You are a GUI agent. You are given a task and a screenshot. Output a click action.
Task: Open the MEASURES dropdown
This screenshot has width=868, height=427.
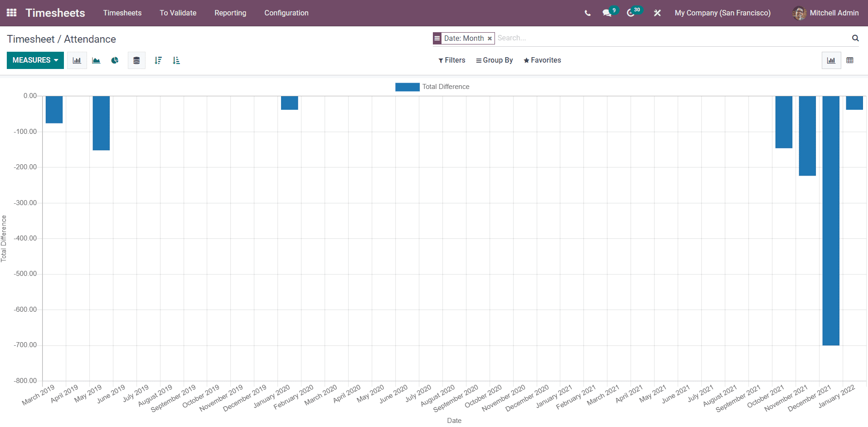coord(35,60)
